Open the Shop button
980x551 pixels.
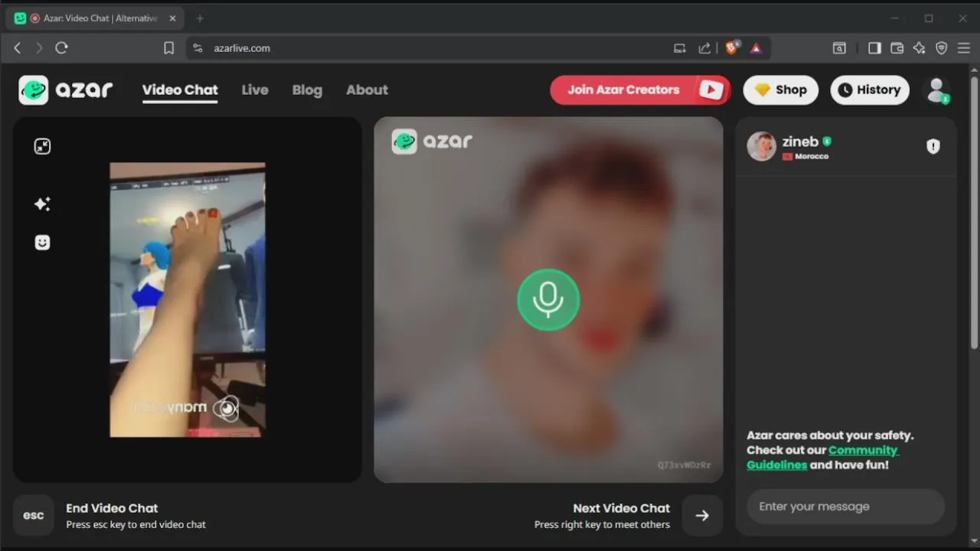click(780, 90)
